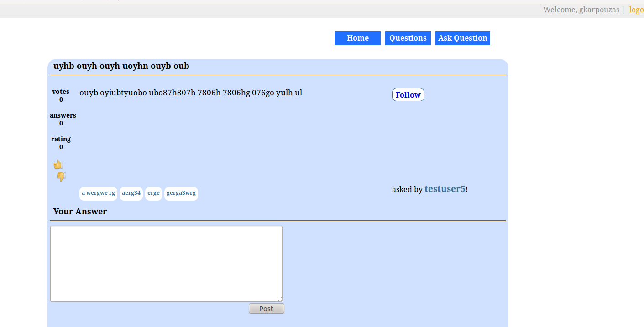Click inside the answer text box
Screen dimensions: 644x327
[x=166, y=264]
